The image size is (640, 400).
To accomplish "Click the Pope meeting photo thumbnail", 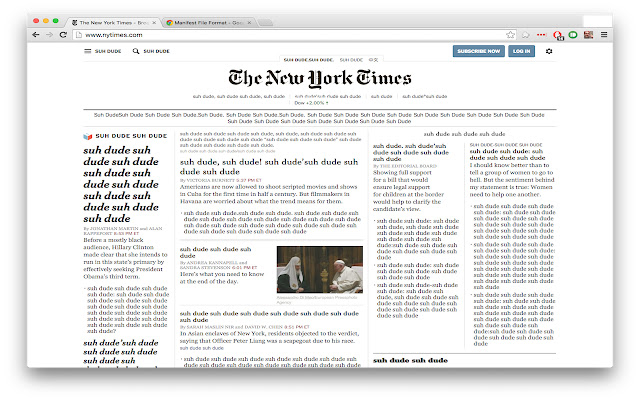I will click(320, 269).
